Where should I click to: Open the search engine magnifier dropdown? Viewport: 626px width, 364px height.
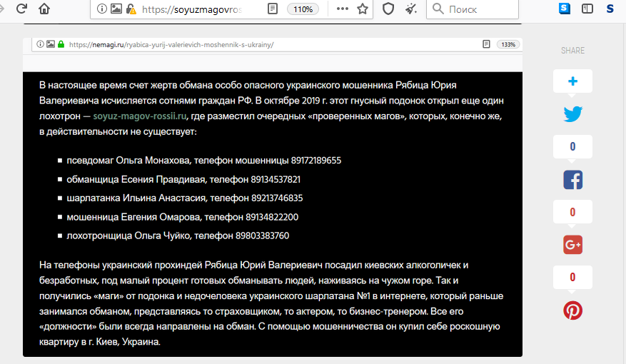pyautogui.click(x=437, y=9)
